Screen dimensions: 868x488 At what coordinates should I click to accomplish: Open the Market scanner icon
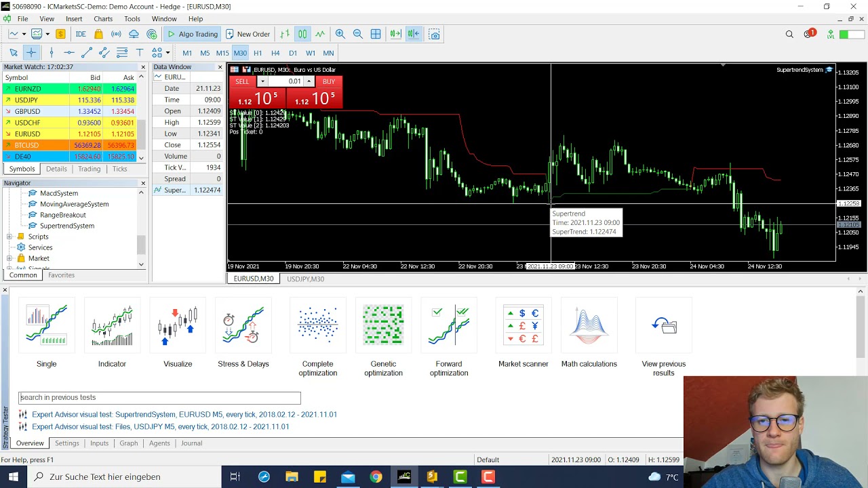(524, 326)
